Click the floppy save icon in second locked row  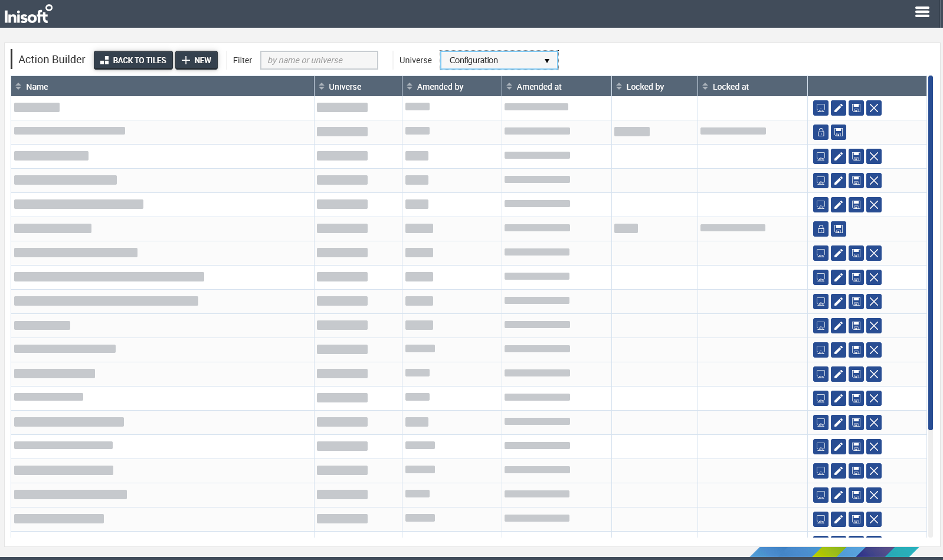839,229
